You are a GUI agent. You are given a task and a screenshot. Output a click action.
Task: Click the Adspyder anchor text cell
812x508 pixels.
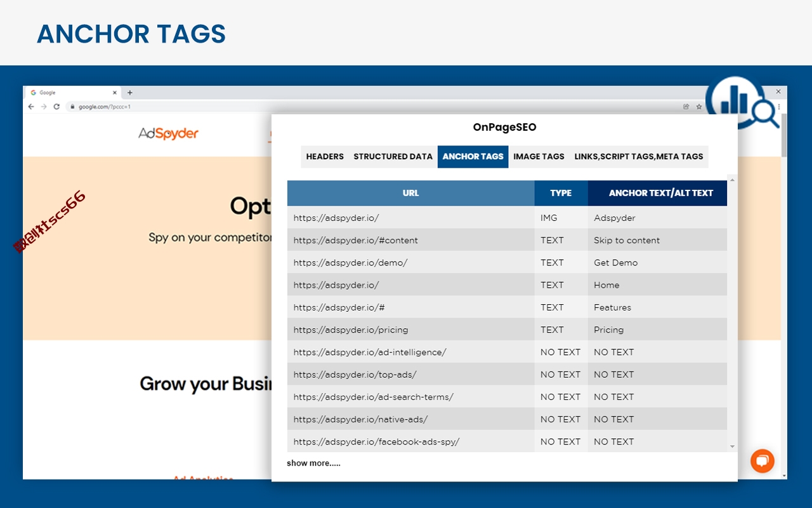[x=657, y=218]
